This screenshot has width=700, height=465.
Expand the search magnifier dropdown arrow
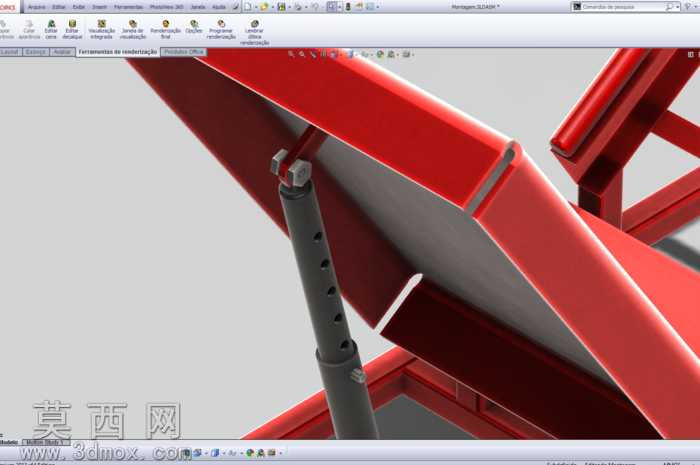click(x=677, y=7)
